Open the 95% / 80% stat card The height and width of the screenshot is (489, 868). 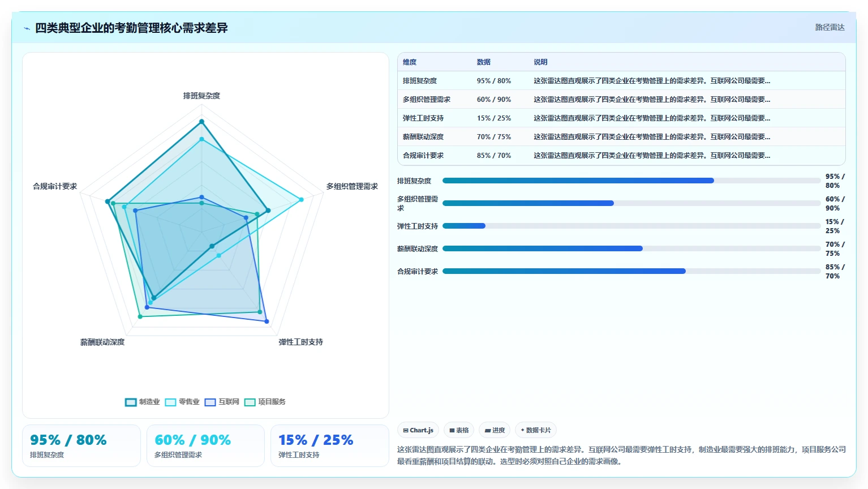click(x=81, y=446)
